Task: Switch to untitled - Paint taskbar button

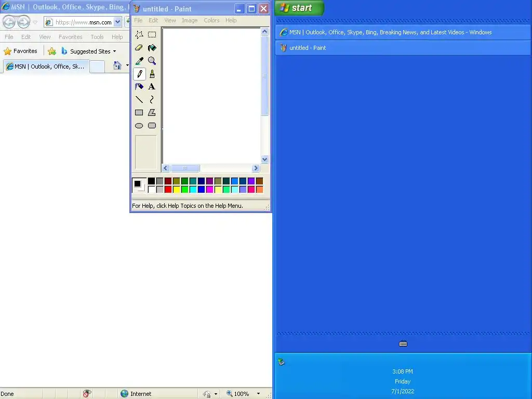Action: 403,48
